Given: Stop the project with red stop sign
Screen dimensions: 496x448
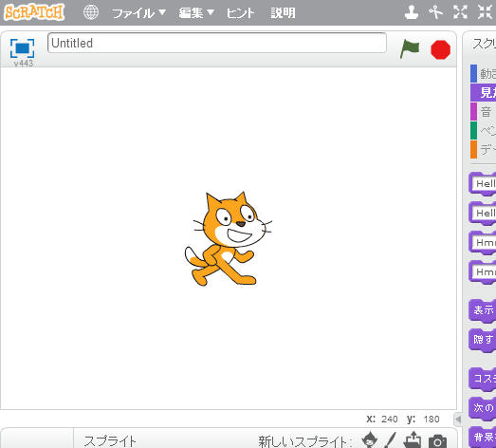Looking at the screenshot, I should tap(440, 49).
